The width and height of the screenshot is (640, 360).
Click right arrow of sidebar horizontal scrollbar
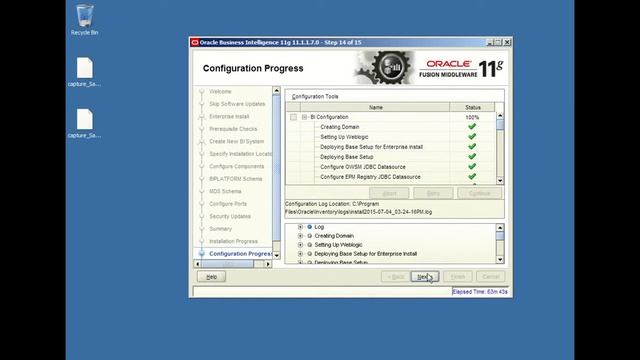(x=268, y=264)
